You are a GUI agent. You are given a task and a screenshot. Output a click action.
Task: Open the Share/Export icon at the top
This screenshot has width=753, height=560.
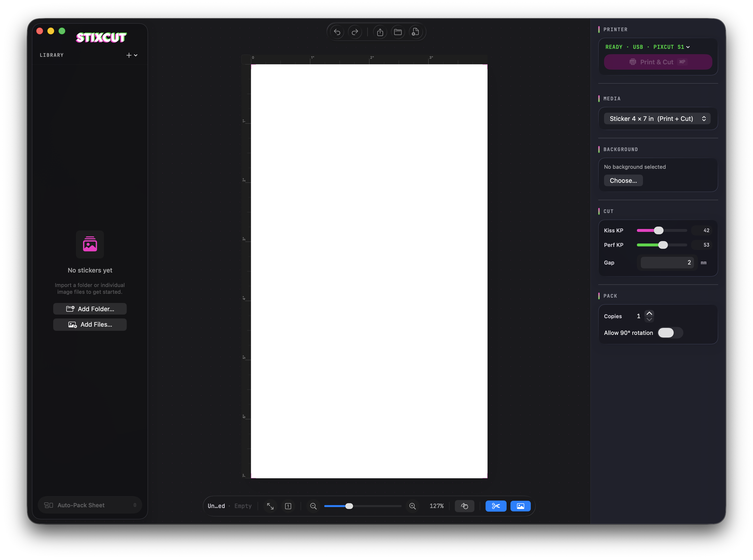click(x=380, y=31)
